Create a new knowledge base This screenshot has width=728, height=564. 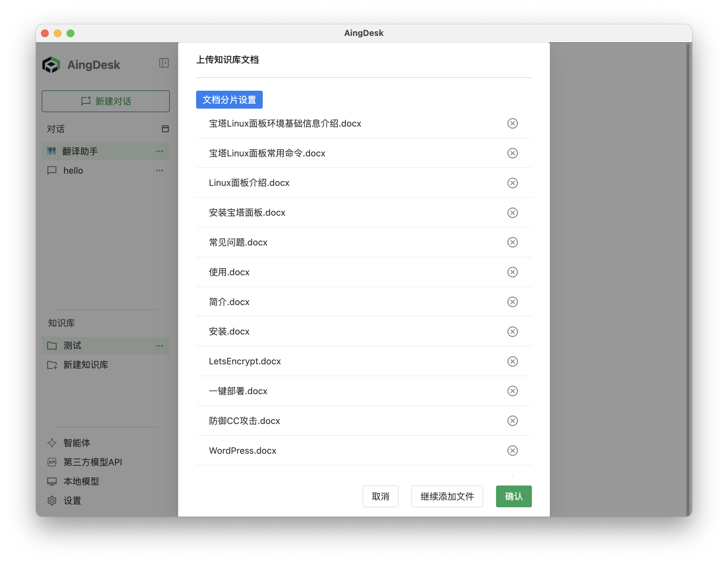coord(85,365)
